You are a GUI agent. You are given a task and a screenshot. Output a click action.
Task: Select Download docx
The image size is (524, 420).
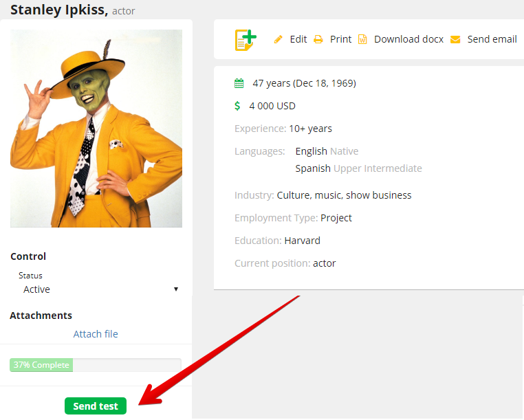point(408,39)
